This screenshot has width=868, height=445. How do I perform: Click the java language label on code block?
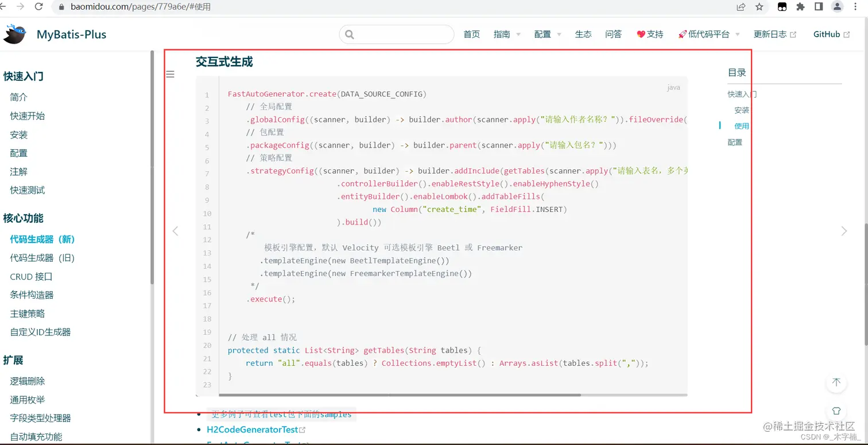pyautogui.click(x=673, y=87)
